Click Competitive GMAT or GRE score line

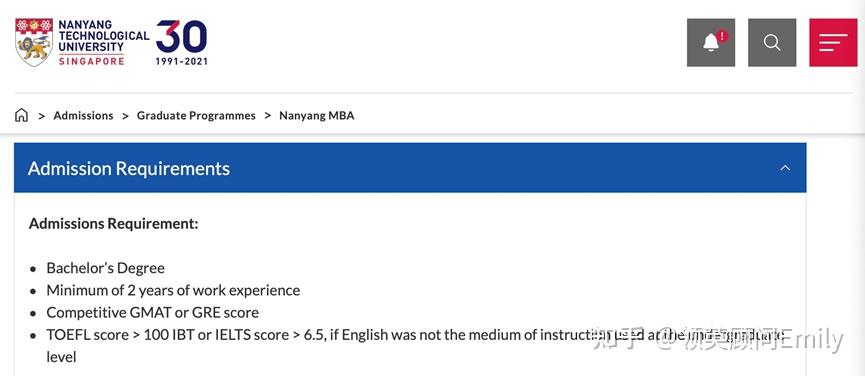pyautogui.click(x=152, y=313)
